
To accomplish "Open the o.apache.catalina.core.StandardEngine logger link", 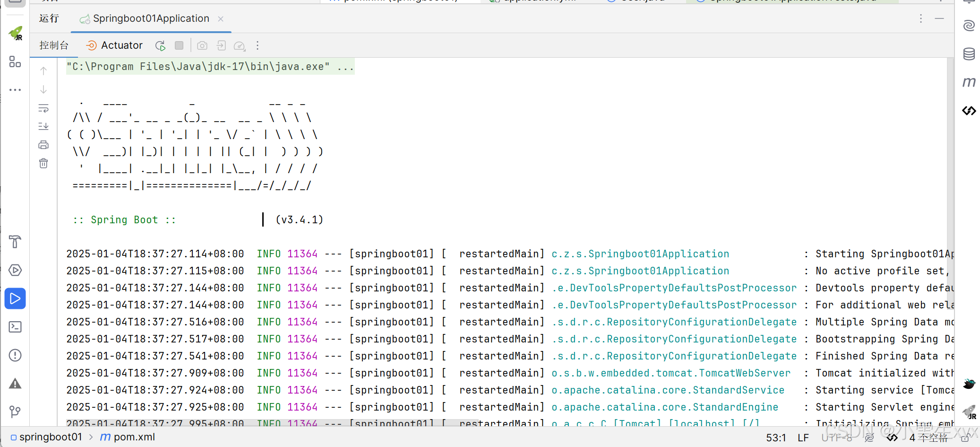I will coord(665,407).
